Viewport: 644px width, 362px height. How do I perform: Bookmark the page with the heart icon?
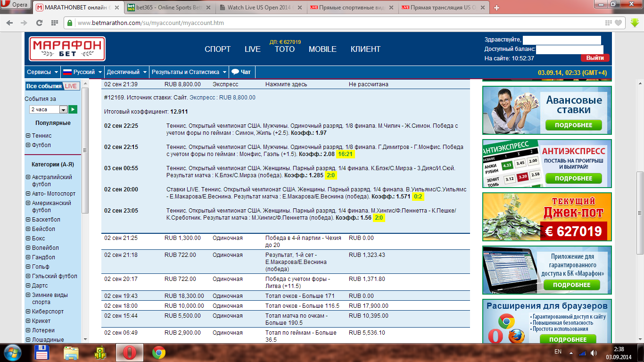click(x=619, y=23)
